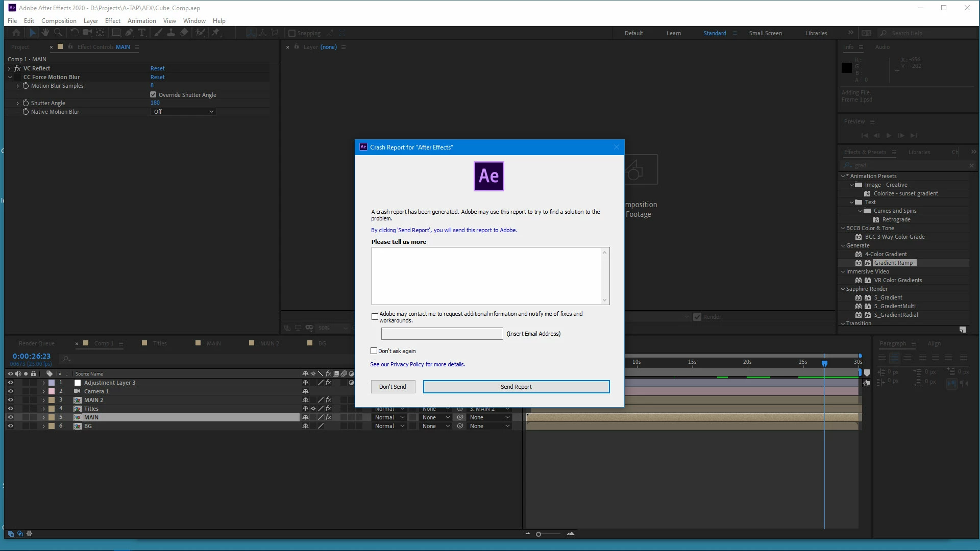The width and height of the screenshot is (980, 551).
Task: Enable the 'Adobe may contact me' checkbox
Action: 375,317
